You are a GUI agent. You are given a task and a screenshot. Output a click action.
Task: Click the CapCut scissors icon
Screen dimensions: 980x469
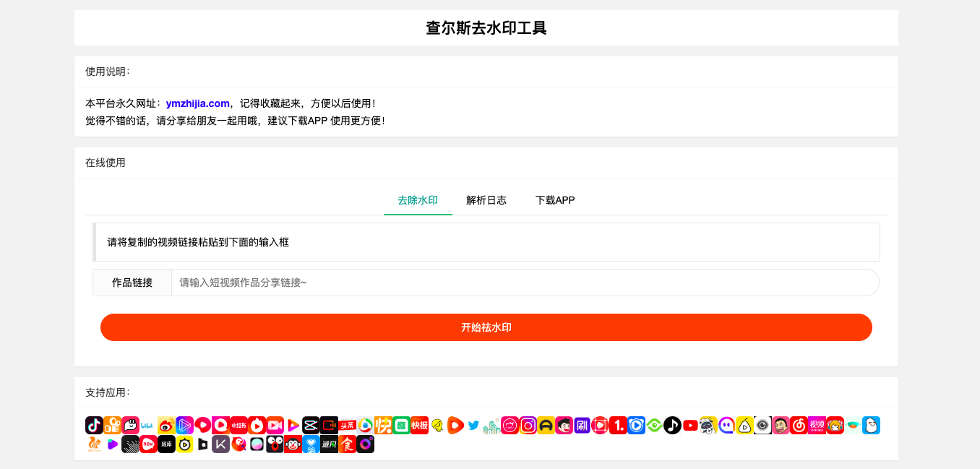point(311,426)
